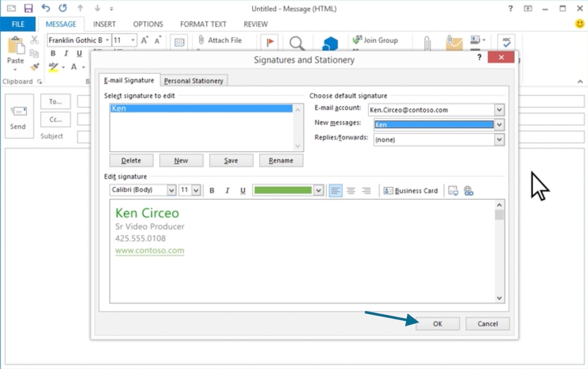The width and height of the screenshot is (588, 369).
Task: Open the FILE ribbon tab
Action: (x=18, y=24)
